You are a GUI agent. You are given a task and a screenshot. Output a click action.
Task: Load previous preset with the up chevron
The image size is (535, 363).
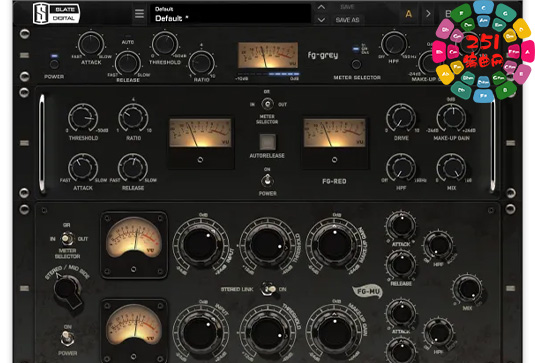(321, 7)
